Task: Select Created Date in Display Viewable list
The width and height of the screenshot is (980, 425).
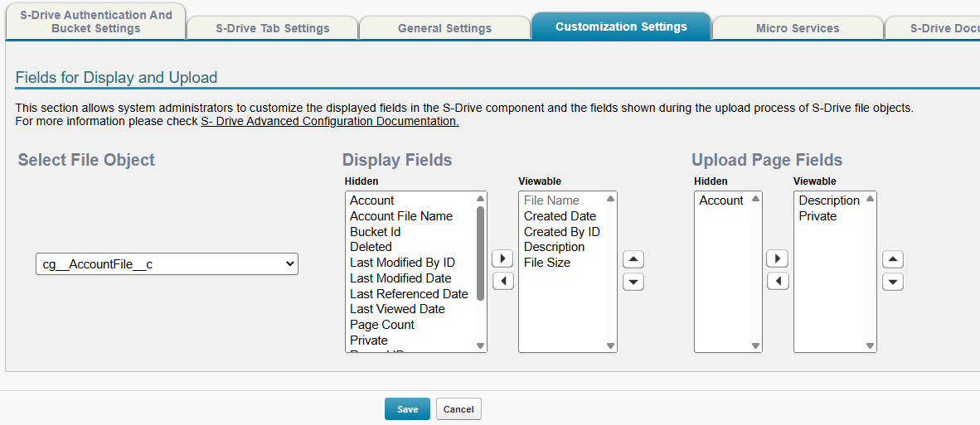Action: [x=560, y=216]
